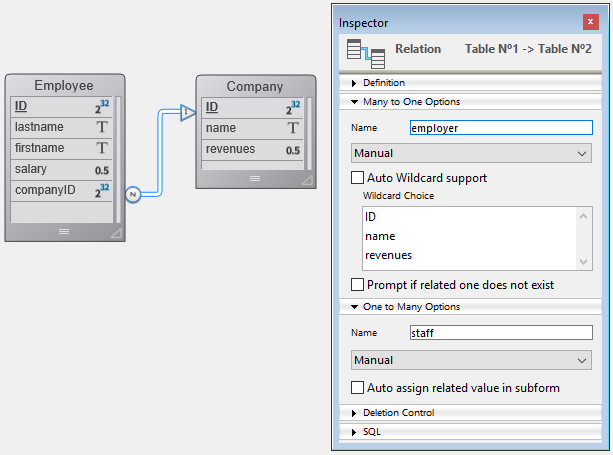The image size is (613, 455).
Task: Click the text type icon of the Company name field
Action: [x=293, y=128]
